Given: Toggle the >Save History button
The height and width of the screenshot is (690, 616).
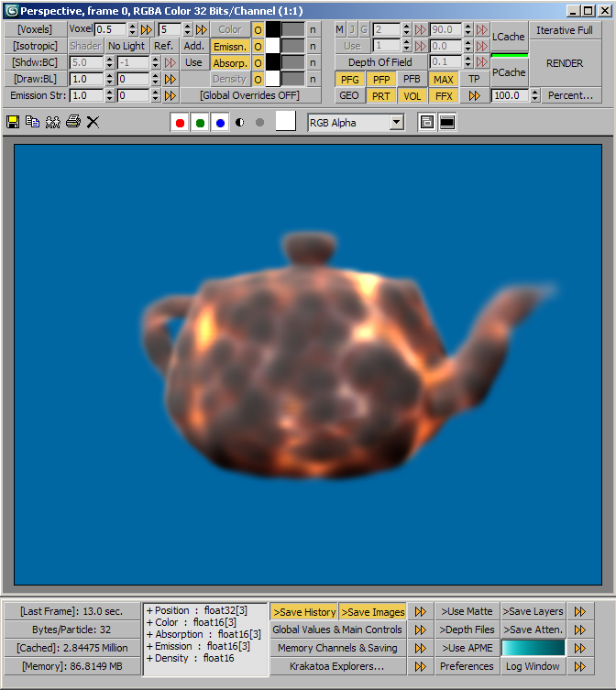Looking at the screenshot, I should [x=304, y=612].
